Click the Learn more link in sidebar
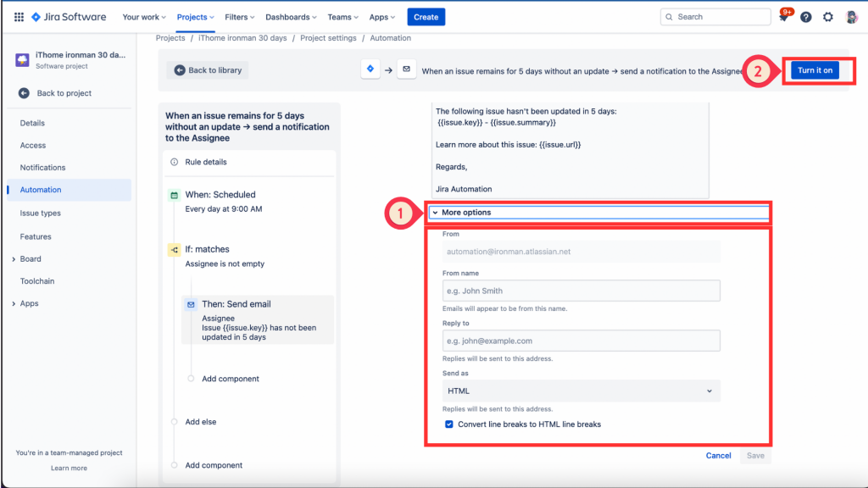This screenshot has height=488, width=868. click(x=69, y=468)
